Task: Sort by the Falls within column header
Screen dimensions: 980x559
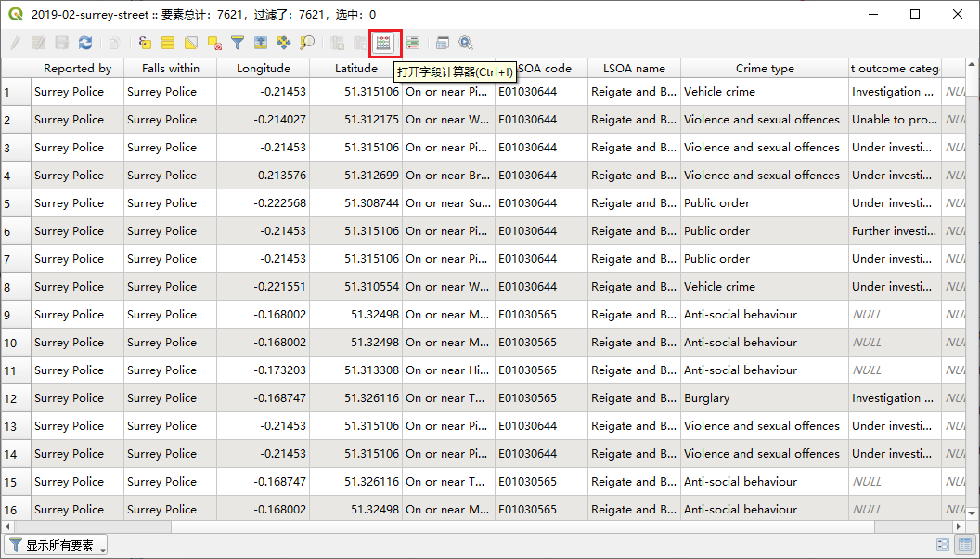Action: coord(171,68)
